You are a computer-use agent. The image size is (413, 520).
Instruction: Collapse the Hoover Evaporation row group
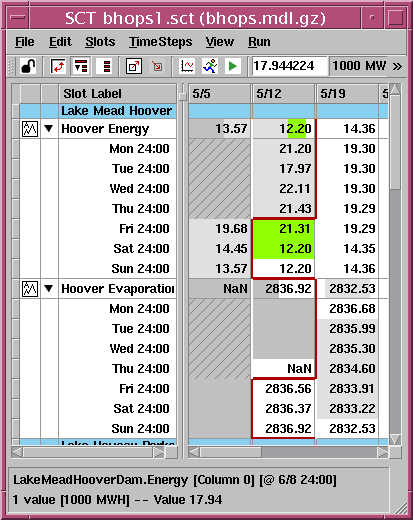click(49, 288)
